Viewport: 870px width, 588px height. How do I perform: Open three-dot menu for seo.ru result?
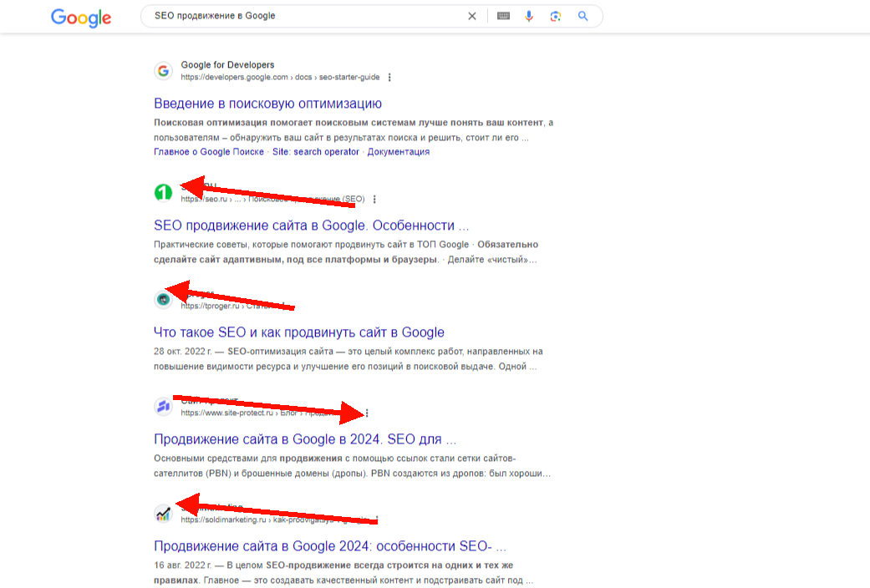[374, 200]
